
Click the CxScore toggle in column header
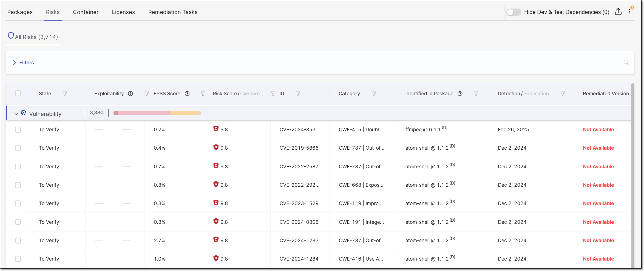[250, 94]
